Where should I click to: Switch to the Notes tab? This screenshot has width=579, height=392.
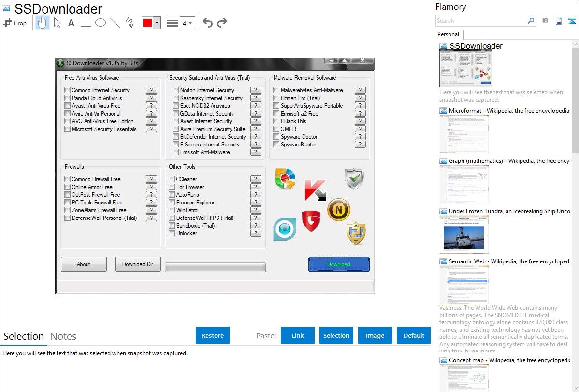pyautogui.click(x=63, y=336)
